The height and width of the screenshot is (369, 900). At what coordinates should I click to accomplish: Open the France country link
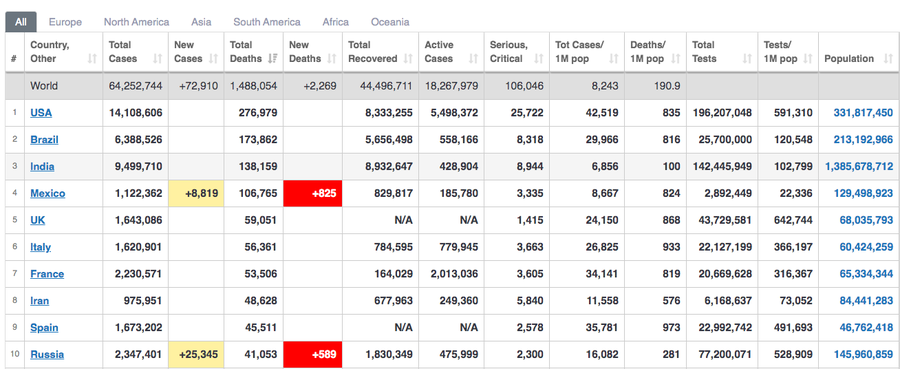tap(47, 274)
